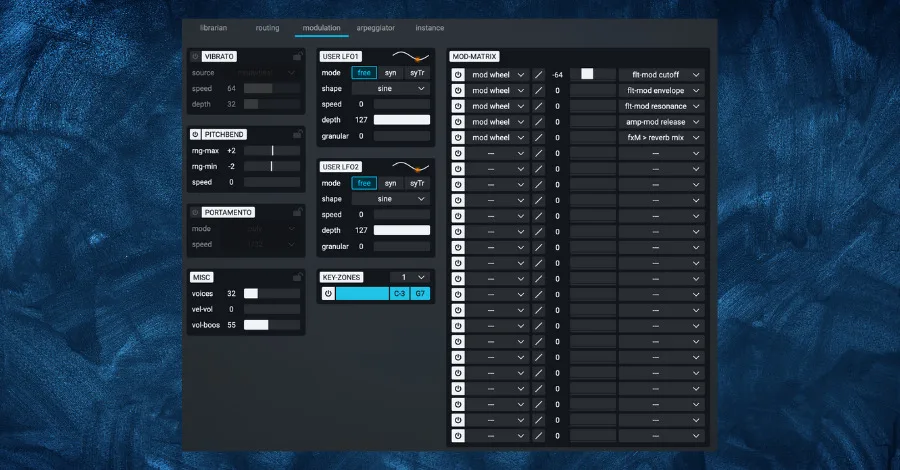Open the Key-Zones number dropdown

coord(410,277)
